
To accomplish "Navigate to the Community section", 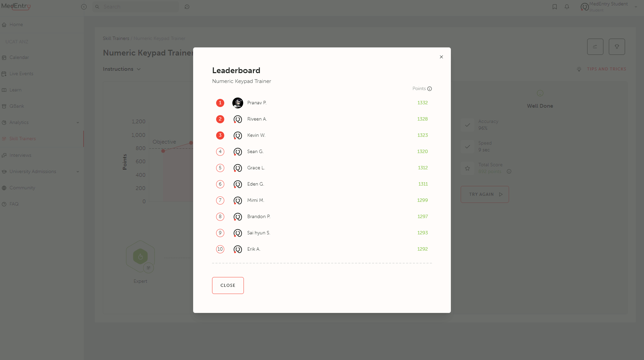I will tap(22, 188).
